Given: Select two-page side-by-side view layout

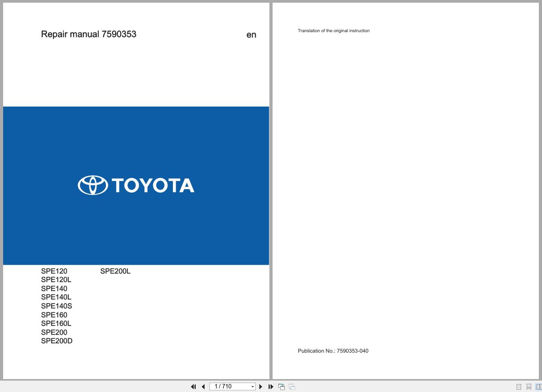Looking at the screenshot, I should pyautogui.click(x=538, y=387).
